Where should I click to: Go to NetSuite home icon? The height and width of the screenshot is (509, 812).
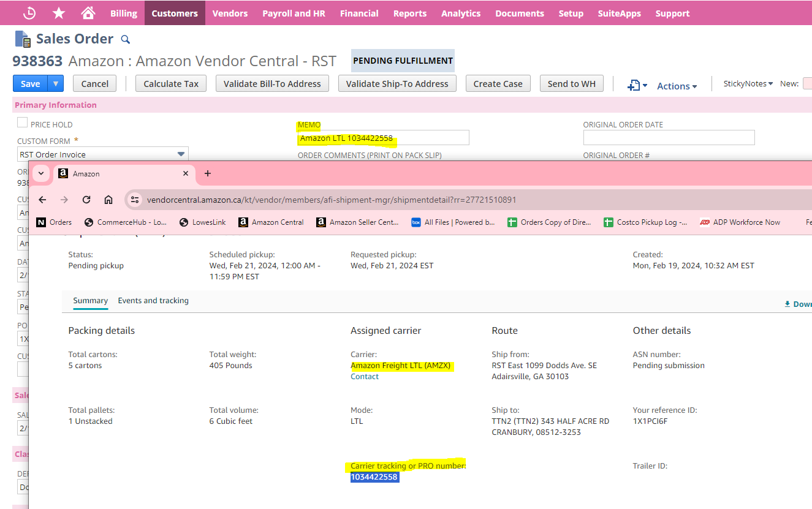pyautogui.click(x=88, y=13)
